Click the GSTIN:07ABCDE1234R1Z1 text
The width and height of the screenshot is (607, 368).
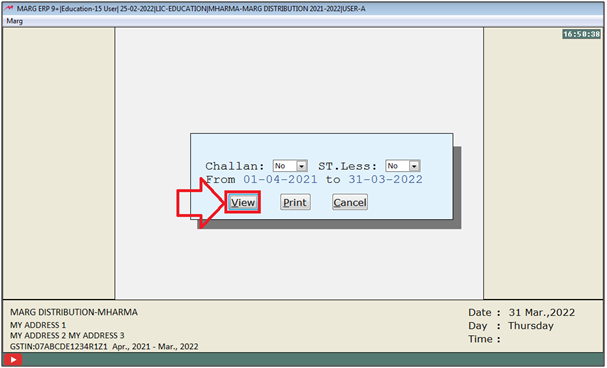tap(59, 346)
